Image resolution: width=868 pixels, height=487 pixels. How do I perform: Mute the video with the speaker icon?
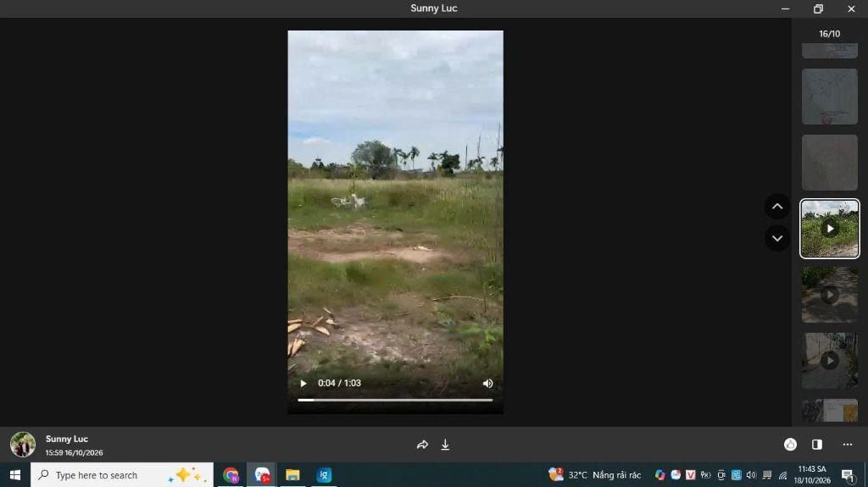(x=487, y=383)
